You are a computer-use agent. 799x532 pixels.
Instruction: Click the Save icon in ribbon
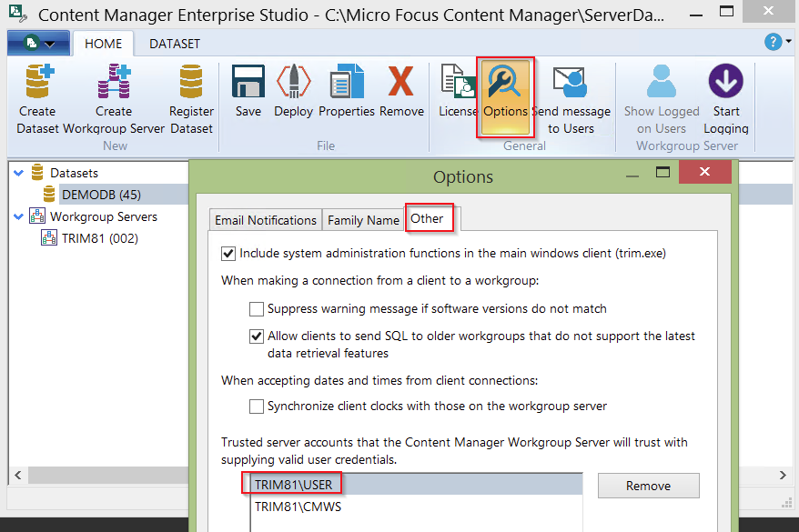tap(248, 83)
